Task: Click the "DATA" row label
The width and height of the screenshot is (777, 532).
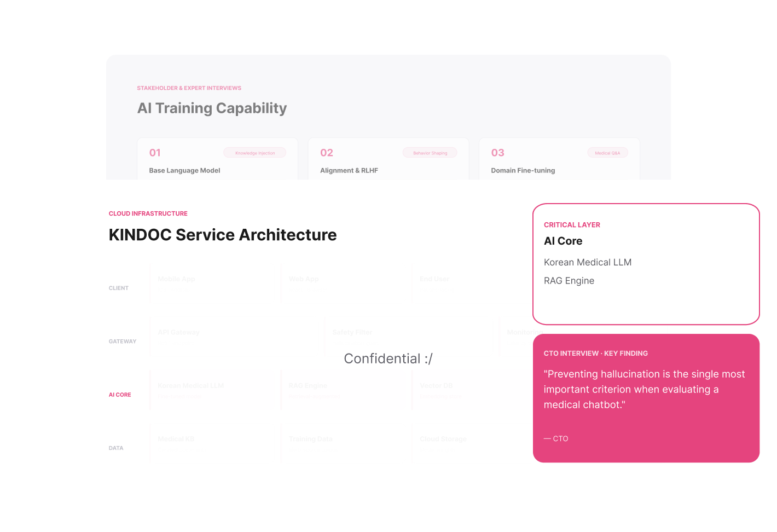Action: point(116,448)
